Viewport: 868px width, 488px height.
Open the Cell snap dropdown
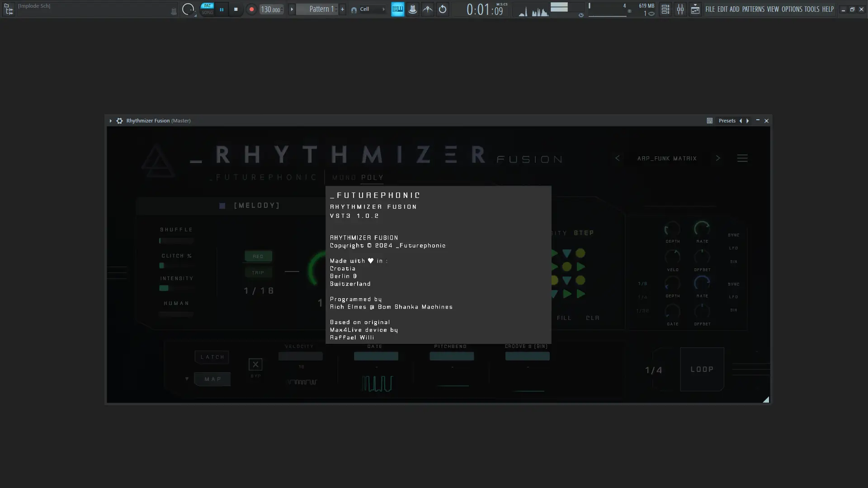click(372, 9)
